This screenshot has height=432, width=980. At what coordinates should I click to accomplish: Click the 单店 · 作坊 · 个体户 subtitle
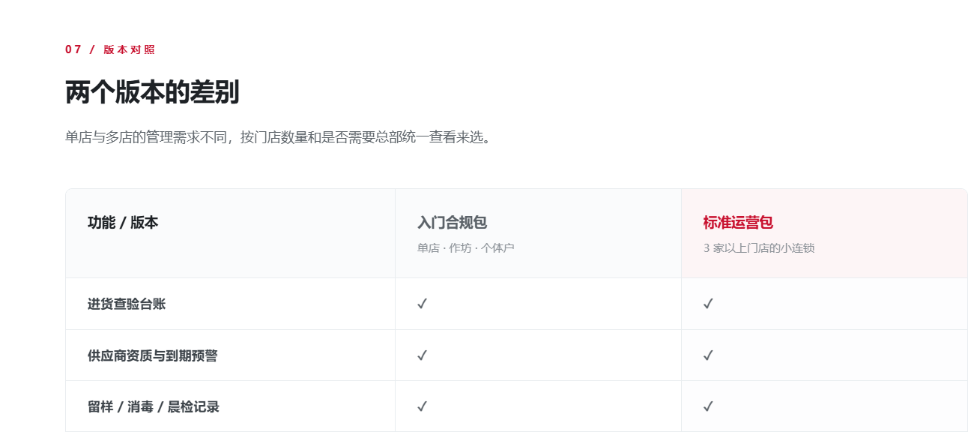[465, 248]
